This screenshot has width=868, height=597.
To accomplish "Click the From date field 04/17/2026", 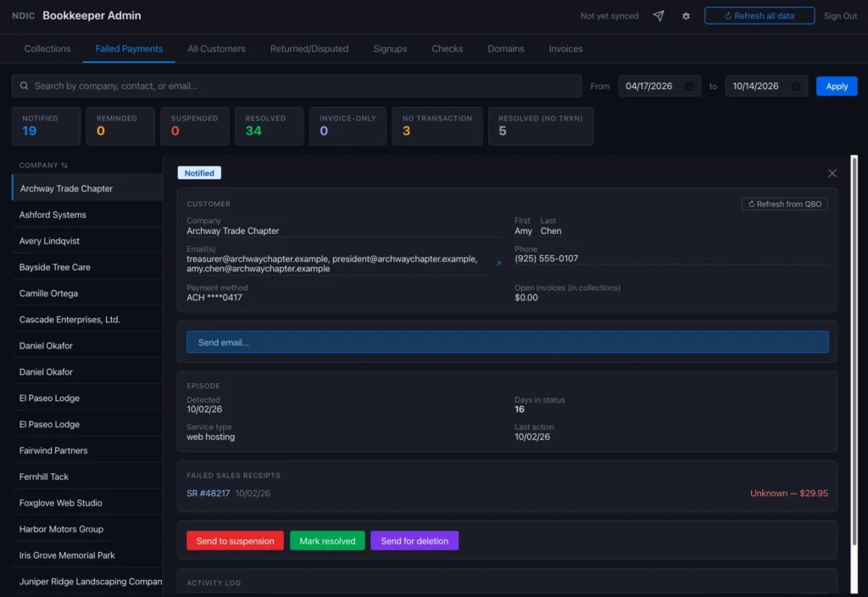I will (659, 86).
